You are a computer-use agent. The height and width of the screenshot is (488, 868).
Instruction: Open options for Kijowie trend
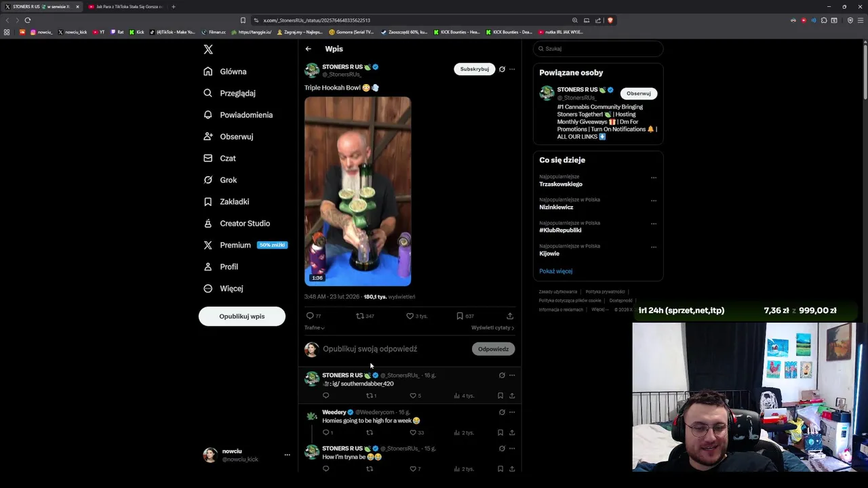point(654,247)
